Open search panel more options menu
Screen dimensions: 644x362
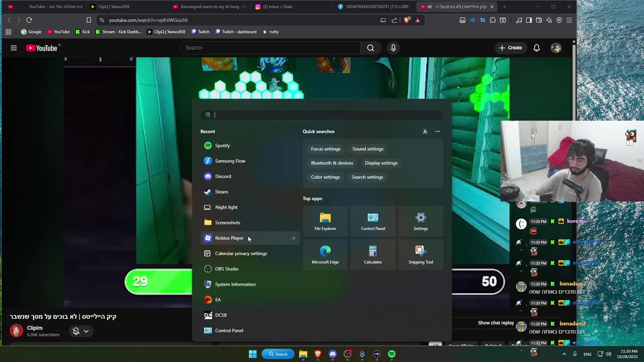(x=438, y=132)
